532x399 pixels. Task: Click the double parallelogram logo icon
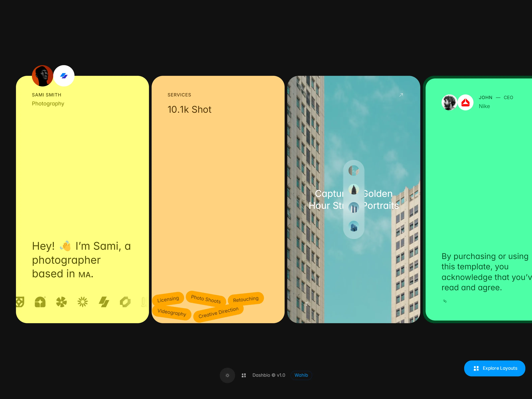click(x=104, y=302)
